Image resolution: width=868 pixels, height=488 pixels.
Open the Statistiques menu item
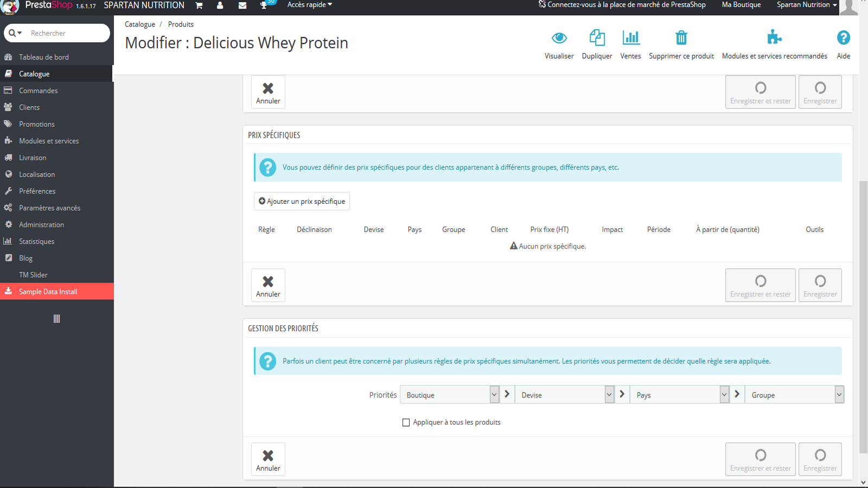56,242
